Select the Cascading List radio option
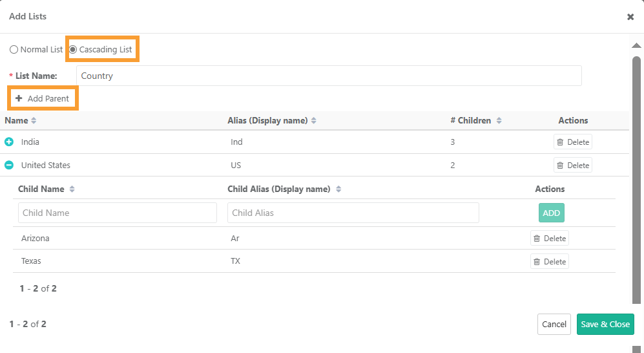Viewport: 644px width, 353px height. click(x=73, y=50)
